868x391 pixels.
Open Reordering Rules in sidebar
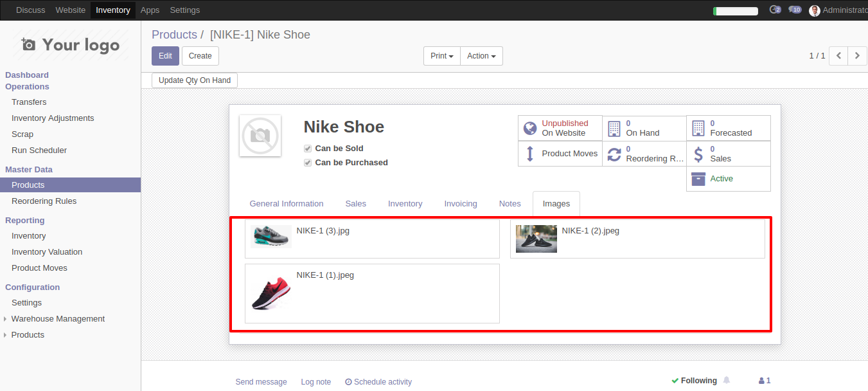point(44,201)
